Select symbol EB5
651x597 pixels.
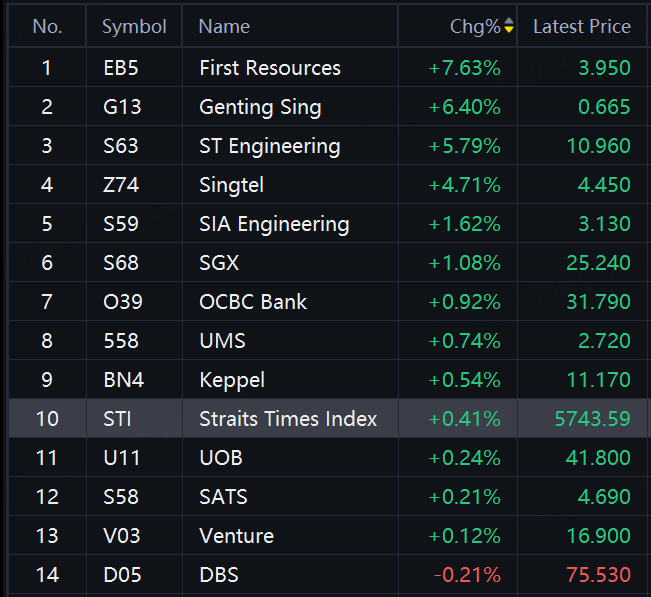[x=121, y=68]
